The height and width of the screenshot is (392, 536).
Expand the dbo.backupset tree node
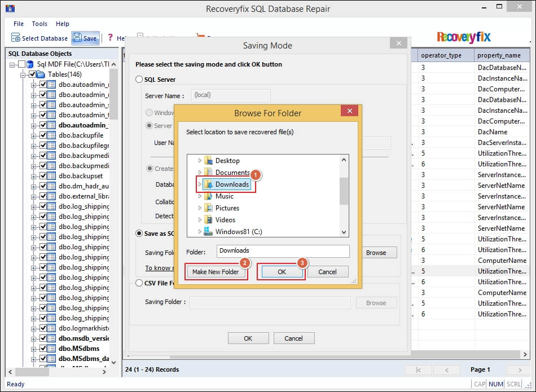coord(33,177)
